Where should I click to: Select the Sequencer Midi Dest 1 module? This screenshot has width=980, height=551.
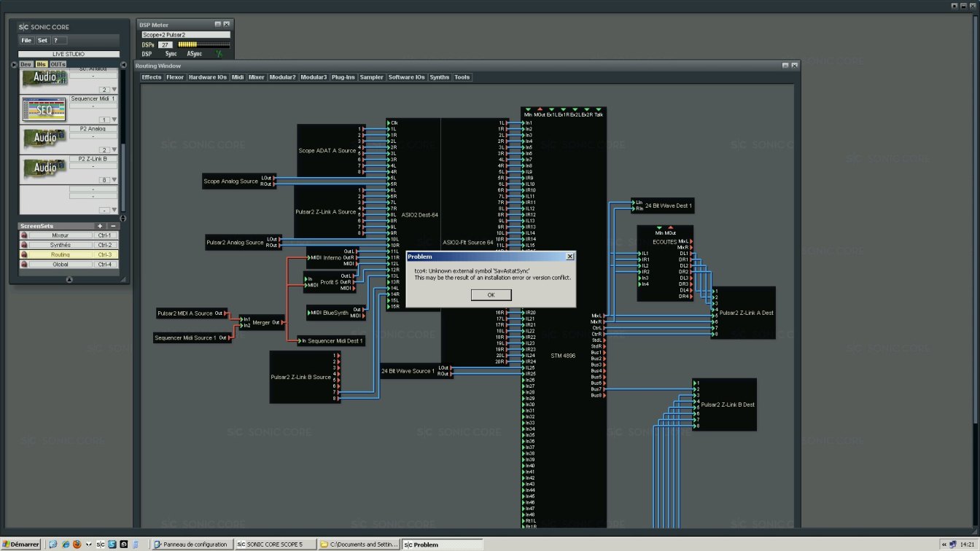click(x=331, y=340)
